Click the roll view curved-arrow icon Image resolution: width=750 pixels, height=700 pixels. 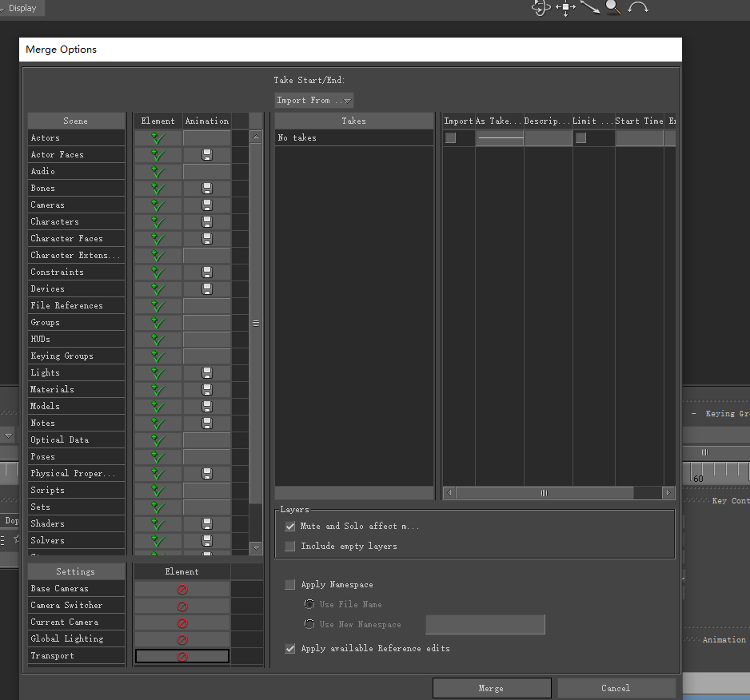pos(638,8)
